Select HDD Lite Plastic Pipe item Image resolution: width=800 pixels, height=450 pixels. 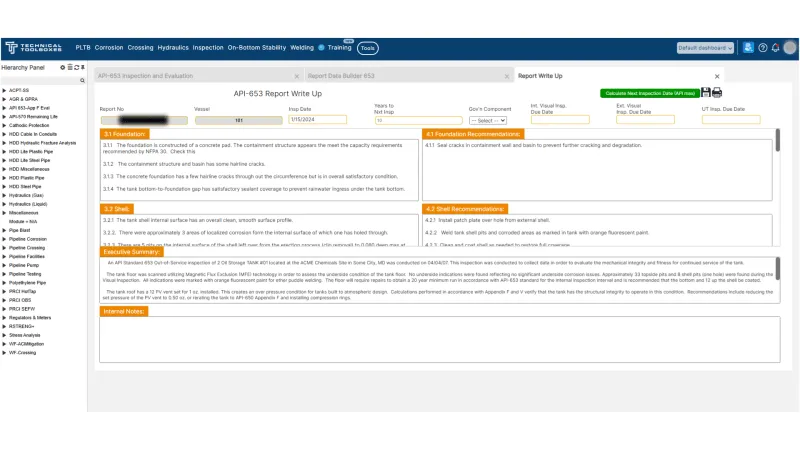31,152
